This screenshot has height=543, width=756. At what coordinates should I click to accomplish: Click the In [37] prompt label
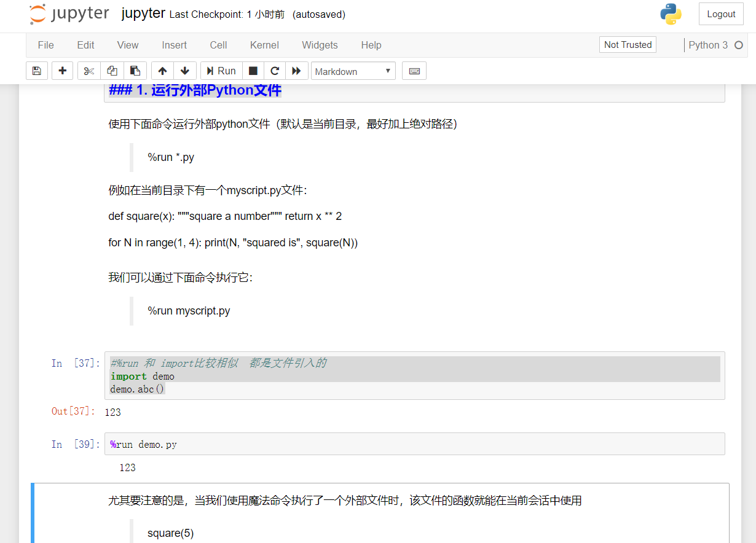pyautogui.click(x=76, y=363)
